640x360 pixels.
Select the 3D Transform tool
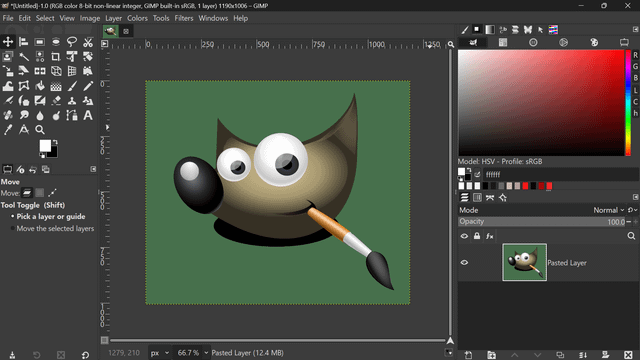click(56, 71)
